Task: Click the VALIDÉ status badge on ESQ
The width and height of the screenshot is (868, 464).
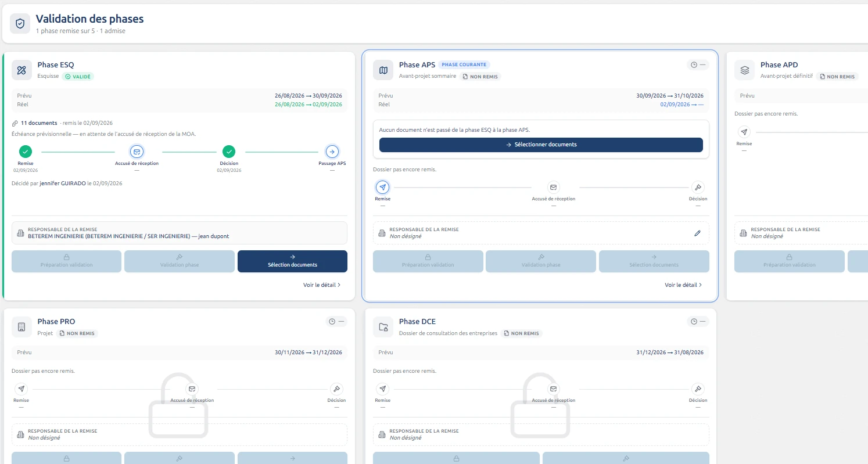Action: (78, 76)
